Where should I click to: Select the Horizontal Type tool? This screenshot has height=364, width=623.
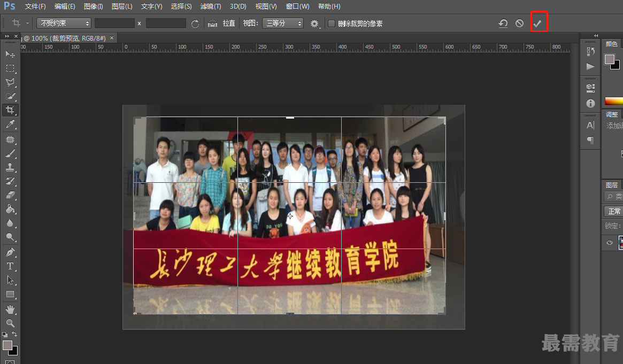click(x=10, y=266)
